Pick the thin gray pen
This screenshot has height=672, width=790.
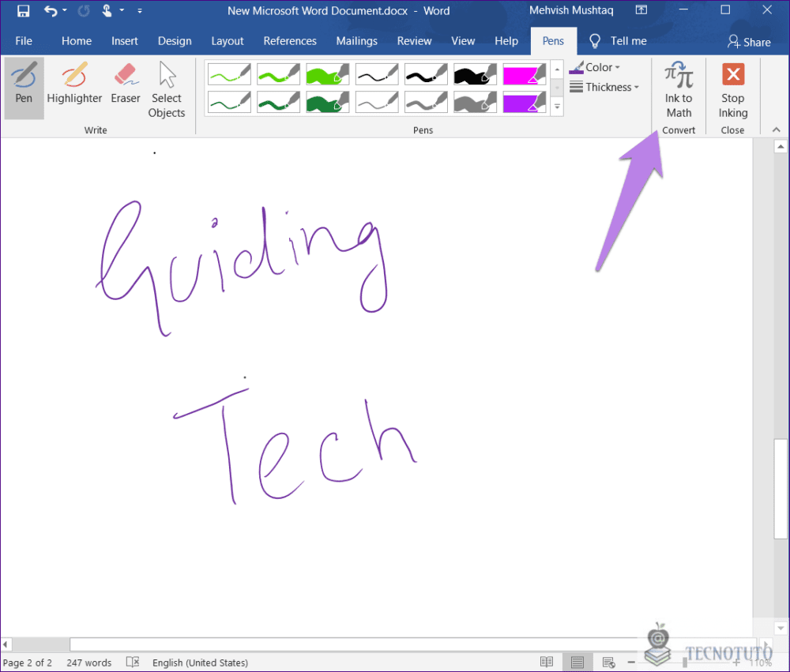coord(377,103)
